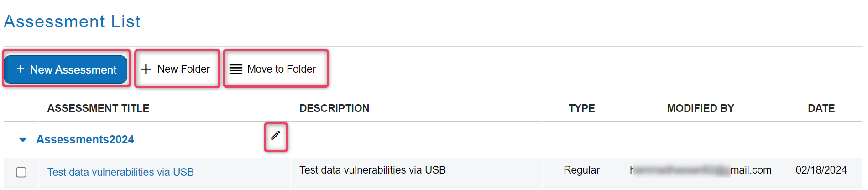Click the Move to Folder button

pyautogui.click(x=276, y=69)
